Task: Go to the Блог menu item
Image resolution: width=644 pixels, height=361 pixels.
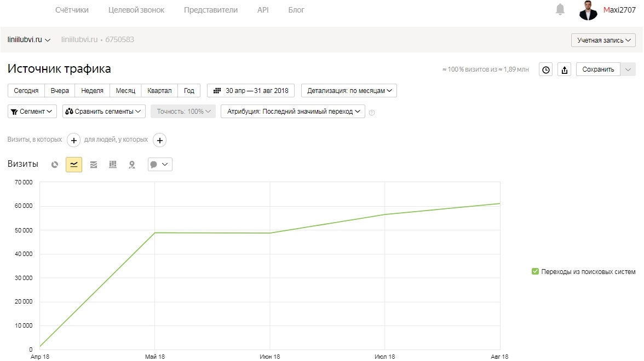Action: (296, 10)
